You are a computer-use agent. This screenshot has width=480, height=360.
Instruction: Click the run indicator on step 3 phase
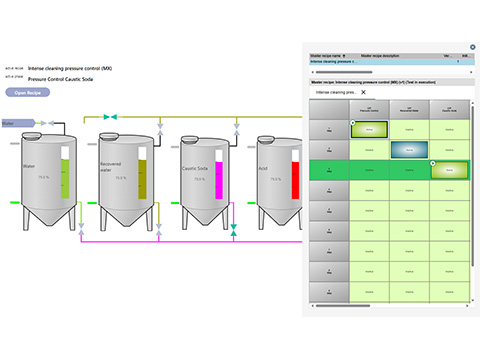tap(433, 163)
